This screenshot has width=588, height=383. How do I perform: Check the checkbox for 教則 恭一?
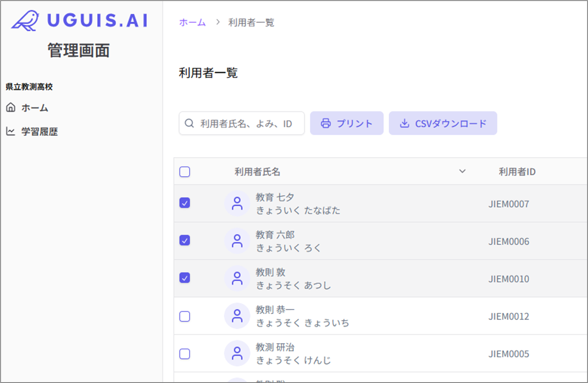[185, 316]
